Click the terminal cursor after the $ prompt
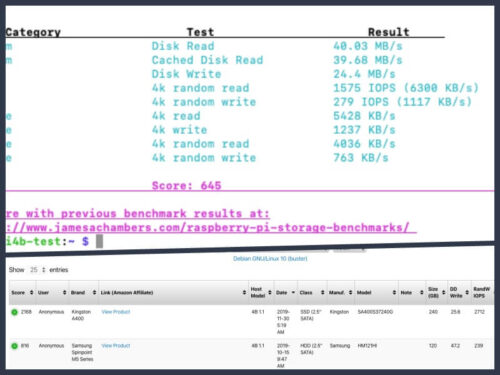500x375 pixels. click(99, 241)
